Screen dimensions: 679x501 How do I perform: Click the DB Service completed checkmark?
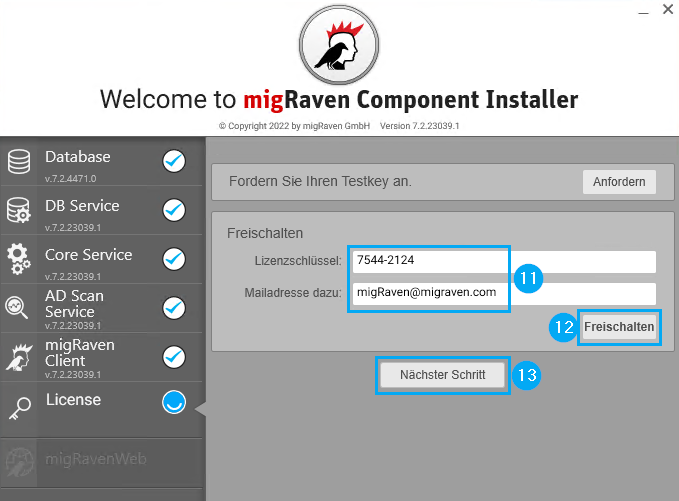pos(174,210)
